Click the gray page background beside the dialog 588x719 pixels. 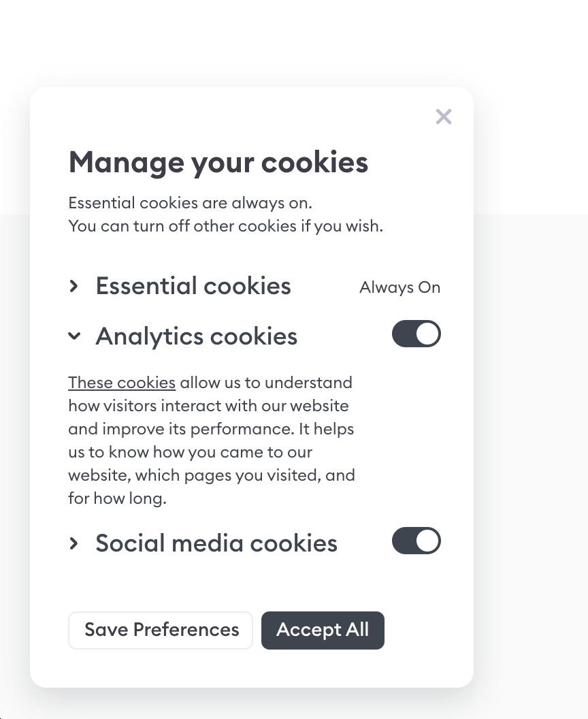click(x=531, y=443)
